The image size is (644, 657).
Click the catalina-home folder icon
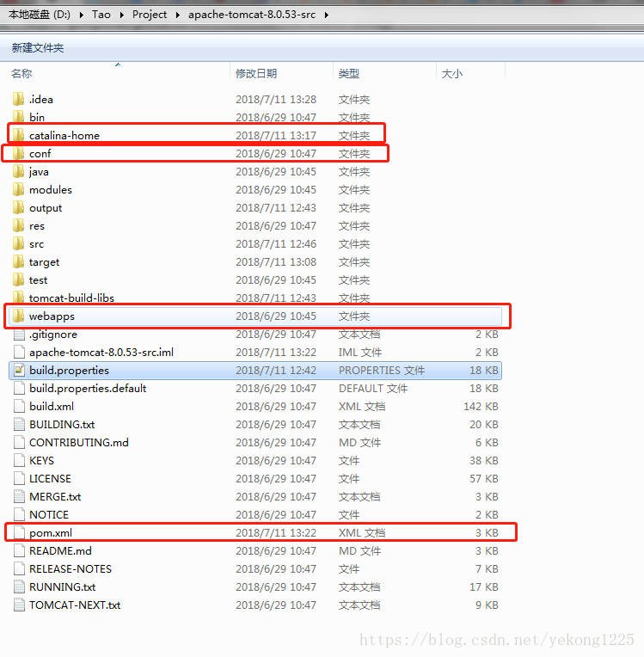coord(18,135)
